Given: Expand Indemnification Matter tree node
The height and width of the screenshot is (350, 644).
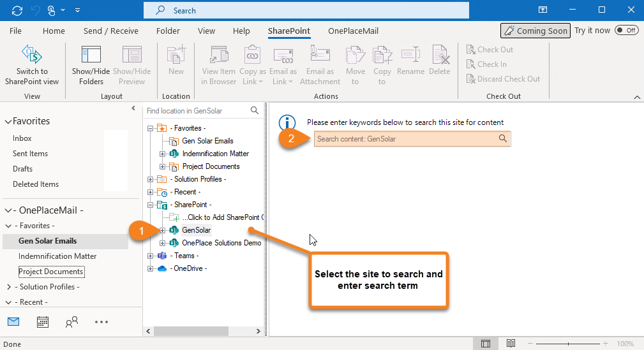Looking at the screenshot, I should (x=162, y=154).
